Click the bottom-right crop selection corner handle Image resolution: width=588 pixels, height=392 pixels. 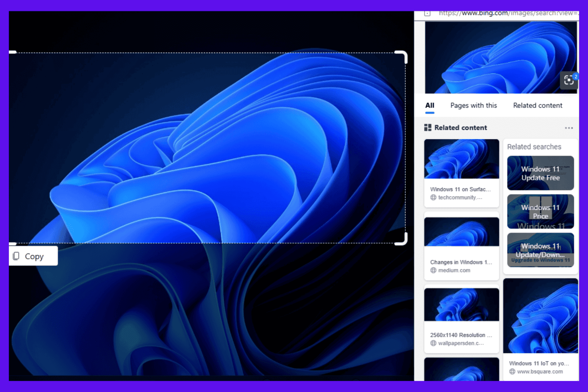tap(402, 239)
